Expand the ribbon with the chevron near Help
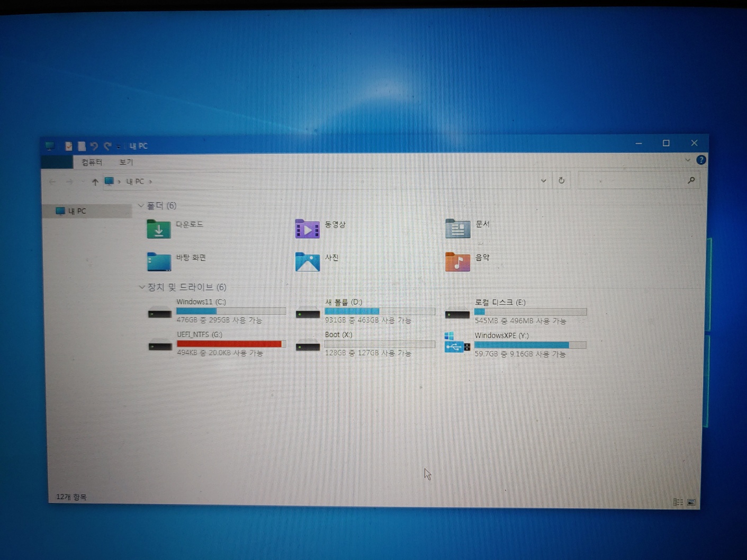This screenshot has width=747, height=560. click(688, 160)
